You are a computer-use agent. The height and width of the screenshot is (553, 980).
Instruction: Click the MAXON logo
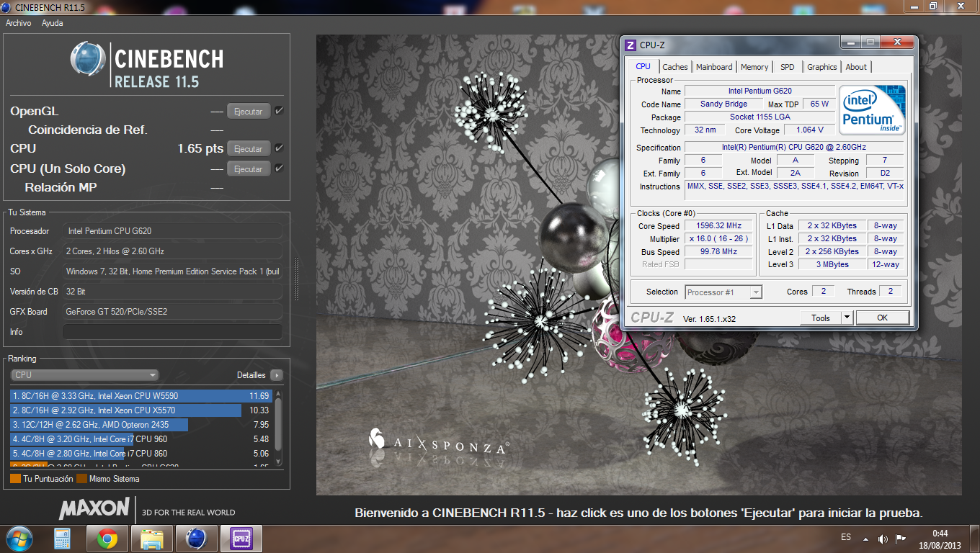[94, 508]
